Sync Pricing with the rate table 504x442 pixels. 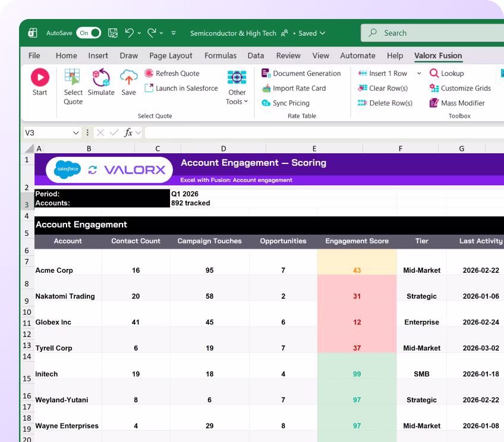(x=285, y=103)
